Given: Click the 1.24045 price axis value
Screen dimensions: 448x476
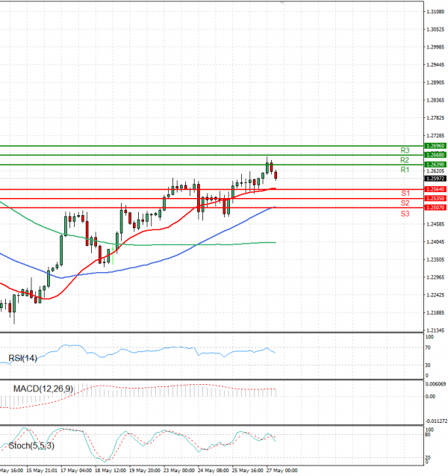Looking at the screenshot, I should [x=435, y=242].
